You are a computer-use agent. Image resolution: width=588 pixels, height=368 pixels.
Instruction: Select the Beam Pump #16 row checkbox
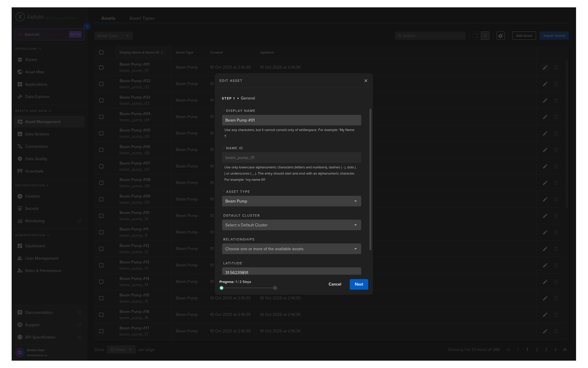(x=101, y=315)
